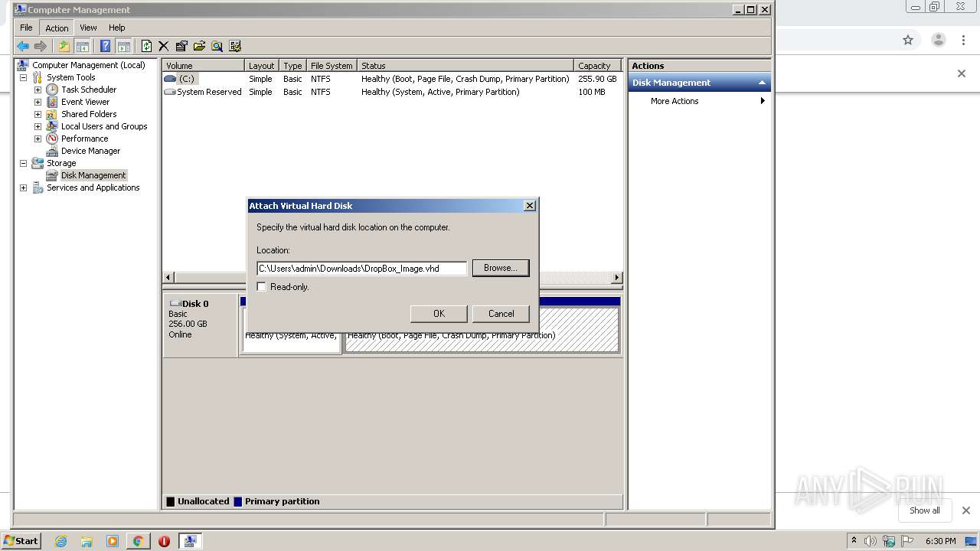Expand the Performance node
Screen dimensions: 980x551
pyautogui.click(x=38, y=139)
